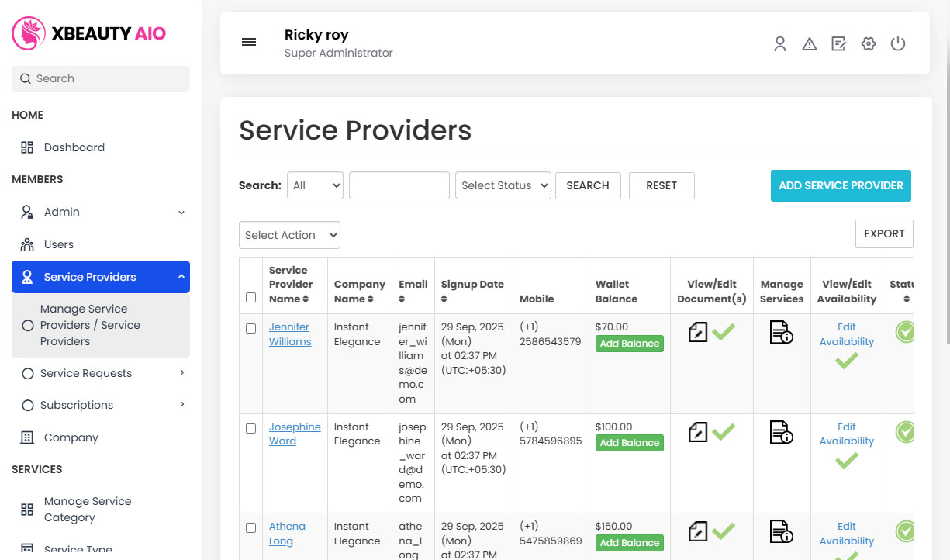This screenshot has height=560, width=950.
Task: Open the Select Action dropdown
Action: click(289, 235)
